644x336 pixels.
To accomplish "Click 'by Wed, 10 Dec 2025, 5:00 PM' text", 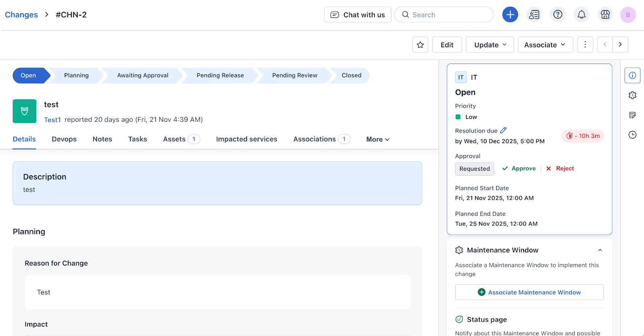I will click(500, 141).
